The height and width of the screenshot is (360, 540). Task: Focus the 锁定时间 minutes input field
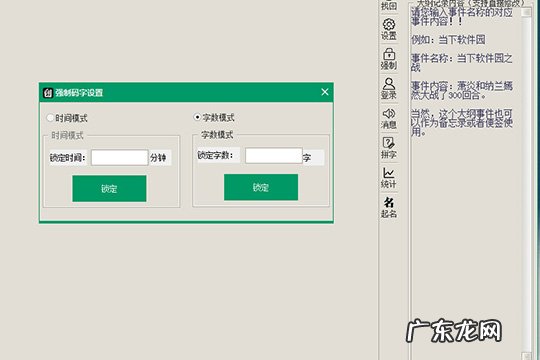[x=120, y=157]
